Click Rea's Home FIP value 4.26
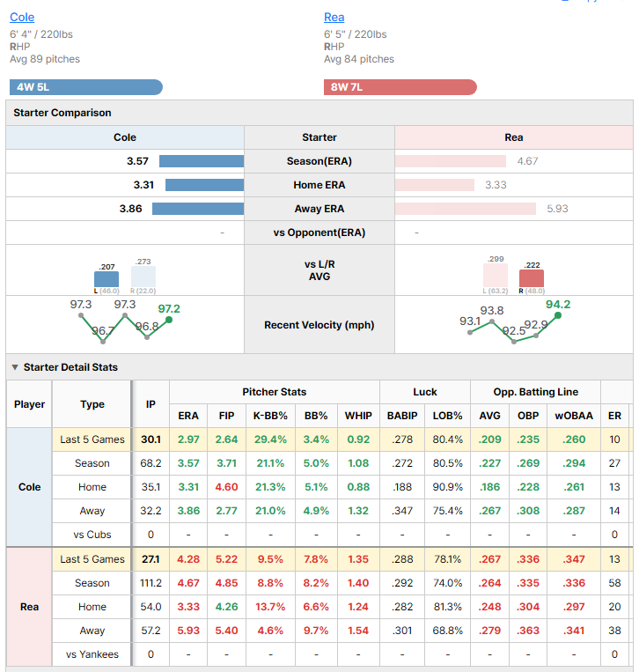 point(226,607)
